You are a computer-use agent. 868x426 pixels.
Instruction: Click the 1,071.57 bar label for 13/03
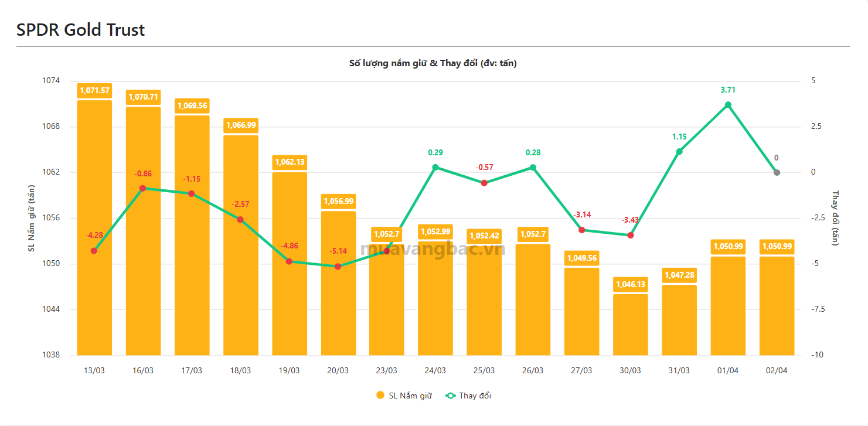94,90
